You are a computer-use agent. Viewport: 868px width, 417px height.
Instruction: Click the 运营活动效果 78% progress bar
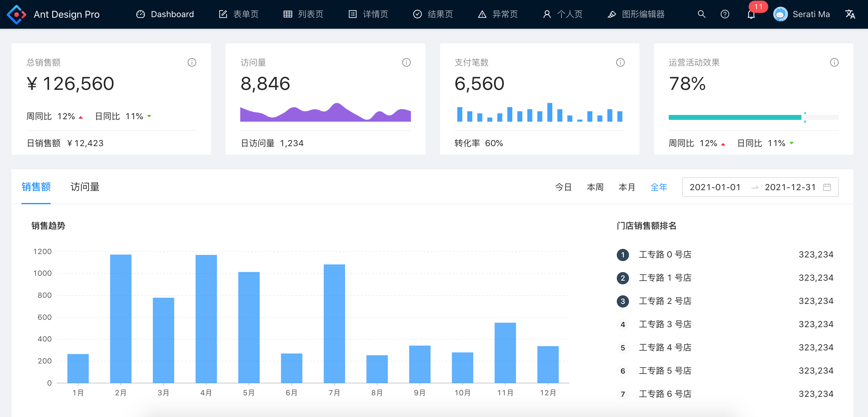tap(734, 117)
